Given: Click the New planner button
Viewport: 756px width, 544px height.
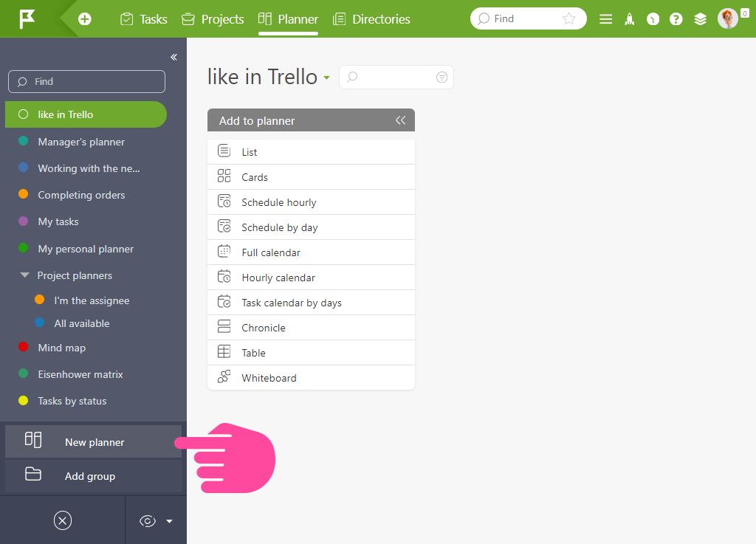Looking at the screenshot, I should 94,441.
